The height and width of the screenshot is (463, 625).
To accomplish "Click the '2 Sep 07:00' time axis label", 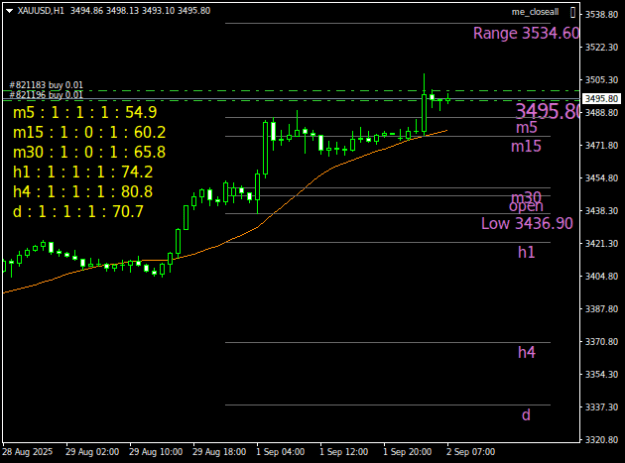I will 470,452.
